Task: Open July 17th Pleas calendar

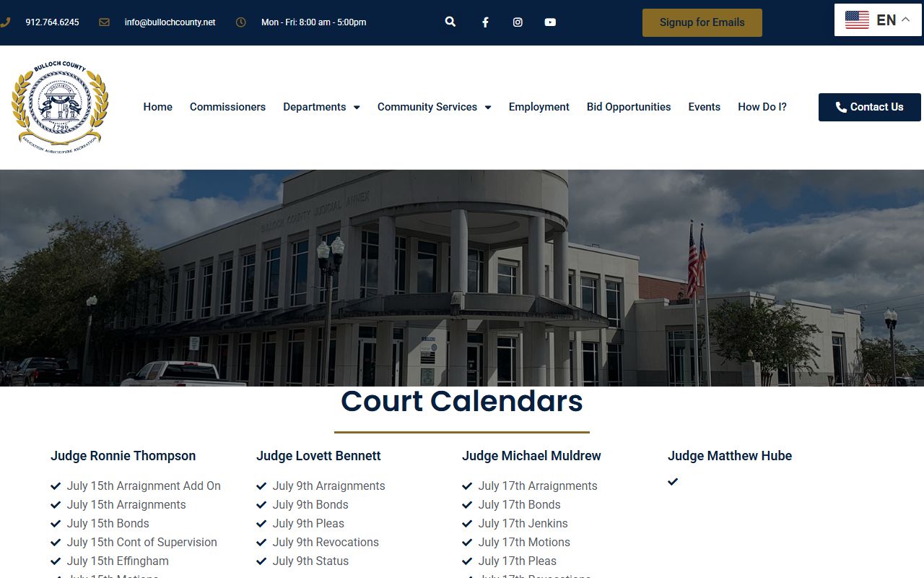Action: 518,561
